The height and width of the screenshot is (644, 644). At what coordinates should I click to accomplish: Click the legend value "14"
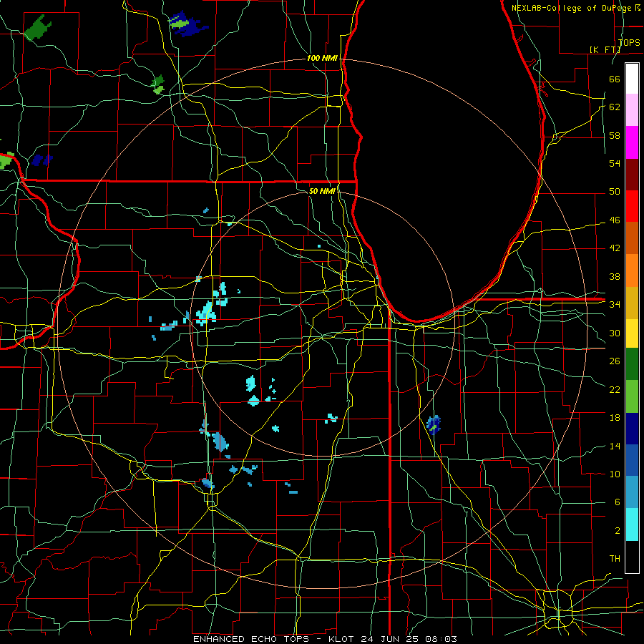[615, 446]
